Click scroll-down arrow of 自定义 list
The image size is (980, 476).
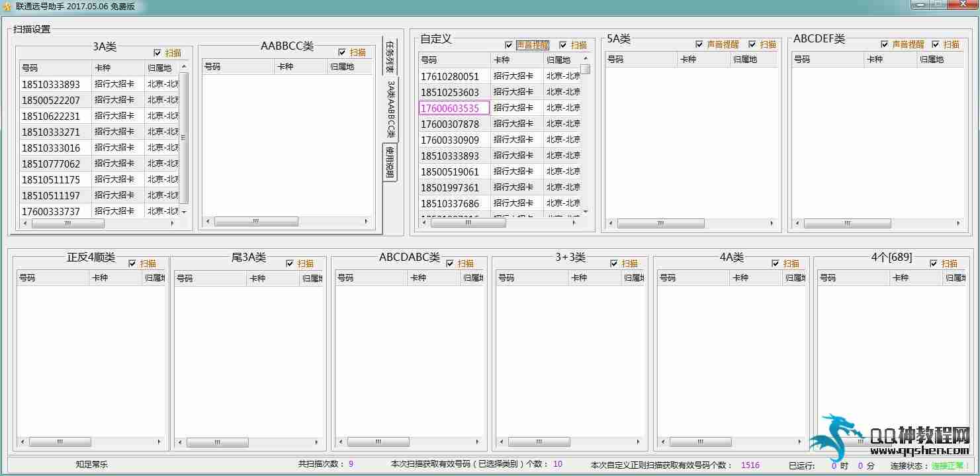coord(585,211)
